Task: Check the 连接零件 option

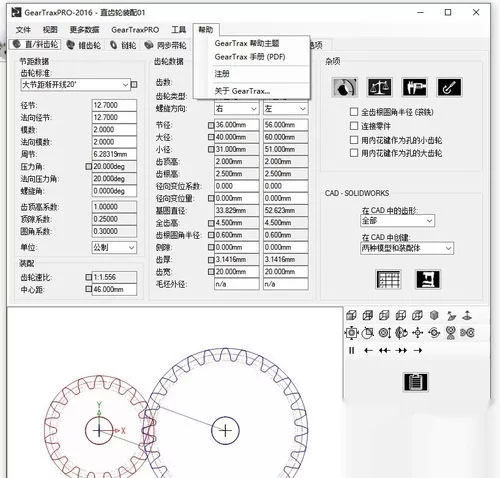Action: pyautogui.click(x=354, y=126)
